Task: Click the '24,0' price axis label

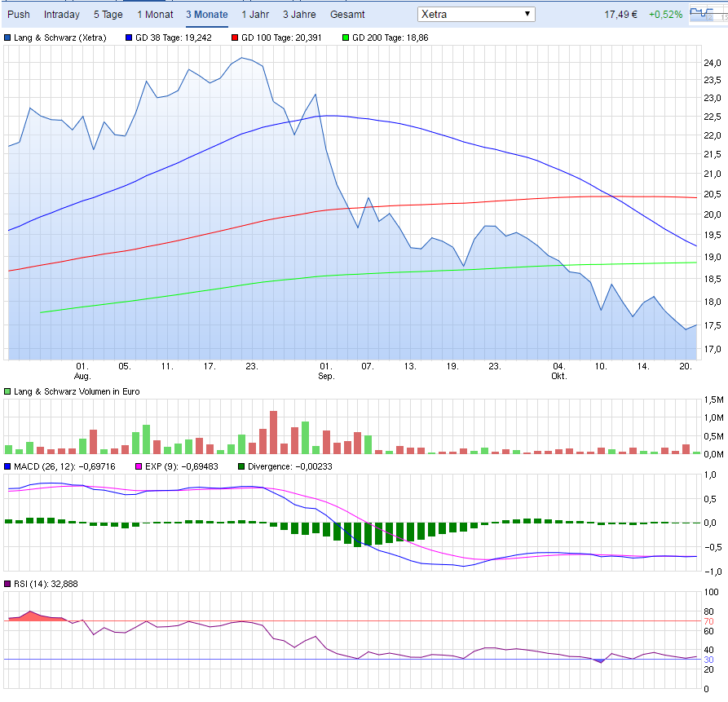Action: [713, 63]
